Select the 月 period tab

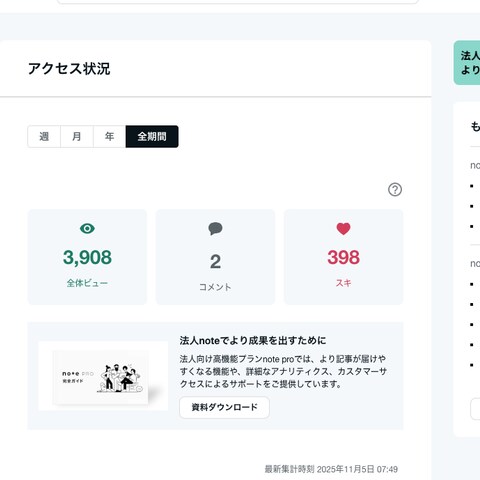tap(77, 136)
